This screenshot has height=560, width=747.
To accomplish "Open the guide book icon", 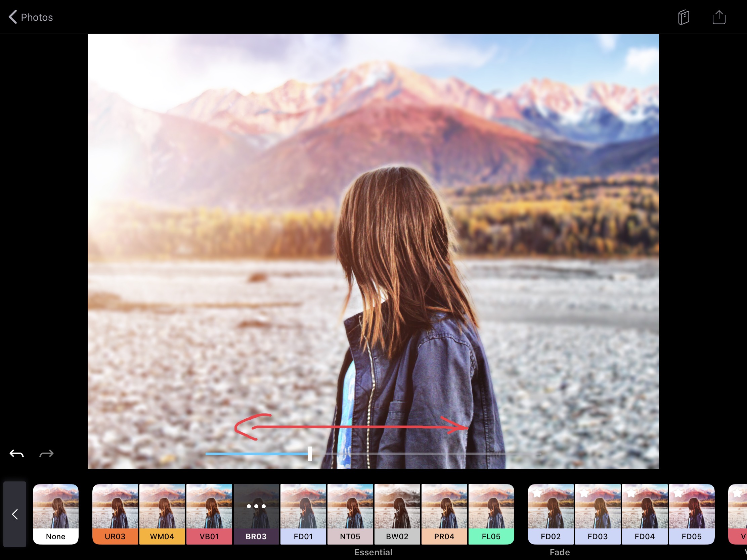I will click(684, 17).
